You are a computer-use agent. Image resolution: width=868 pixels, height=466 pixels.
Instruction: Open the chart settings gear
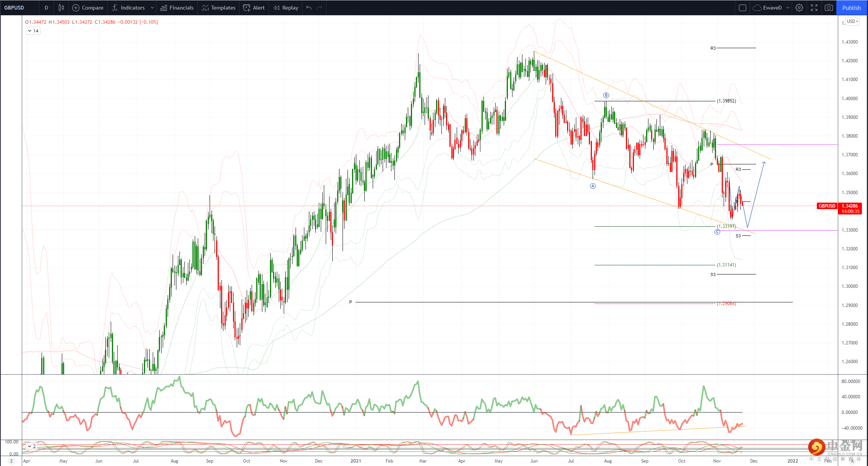coord(799,8)
